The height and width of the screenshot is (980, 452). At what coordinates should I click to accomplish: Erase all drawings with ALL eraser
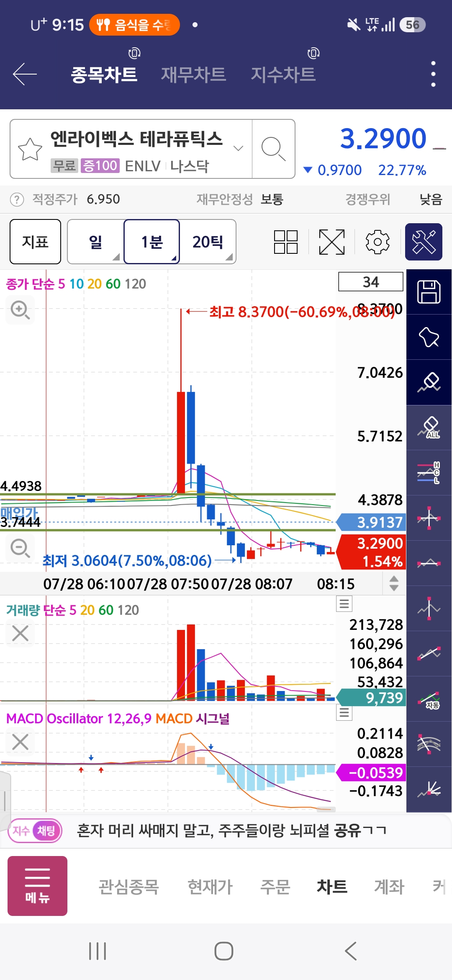(429, 428)
